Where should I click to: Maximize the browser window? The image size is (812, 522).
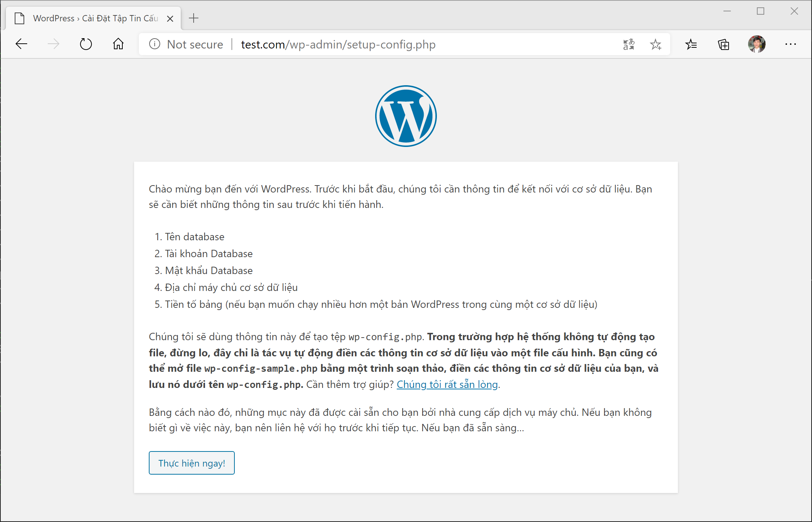761,11
